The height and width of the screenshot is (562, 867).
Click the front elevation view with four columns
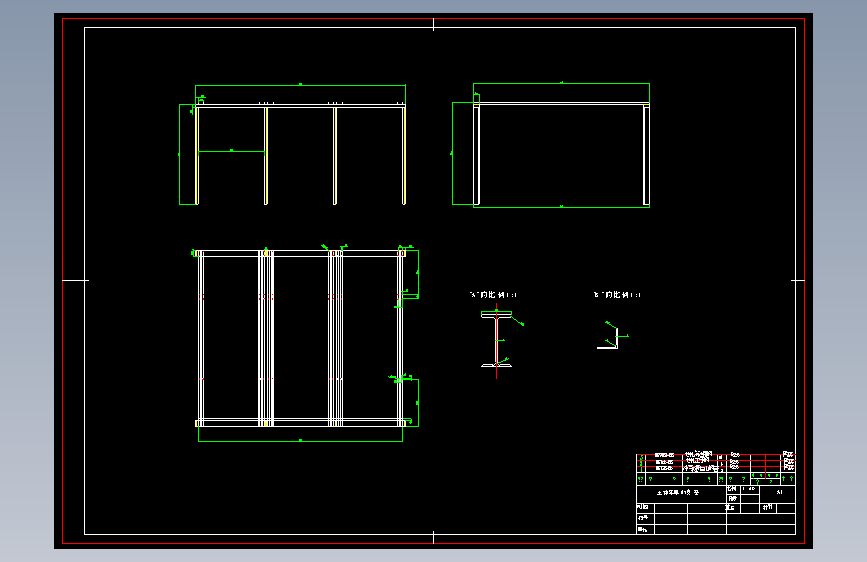[301, 154]
